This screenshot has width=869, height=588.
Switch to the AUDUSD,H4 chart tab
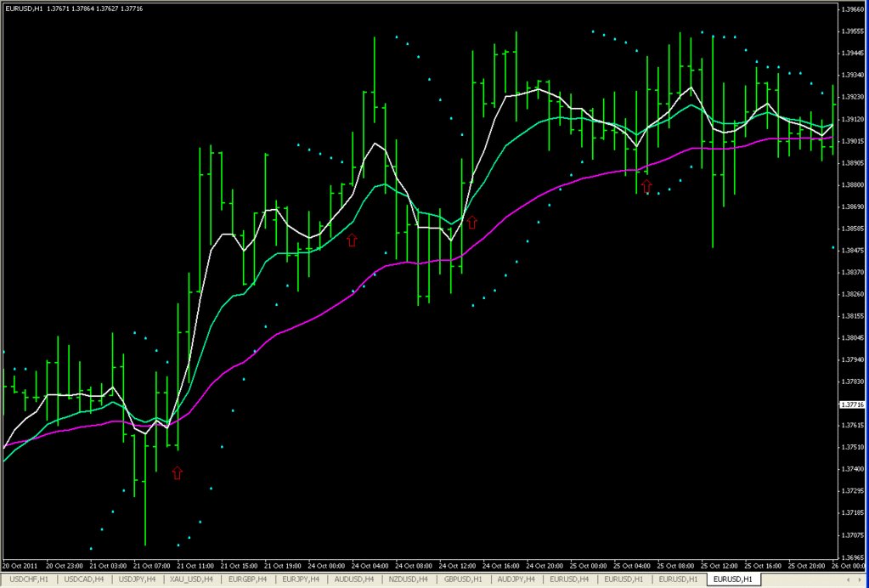point(353,580)
